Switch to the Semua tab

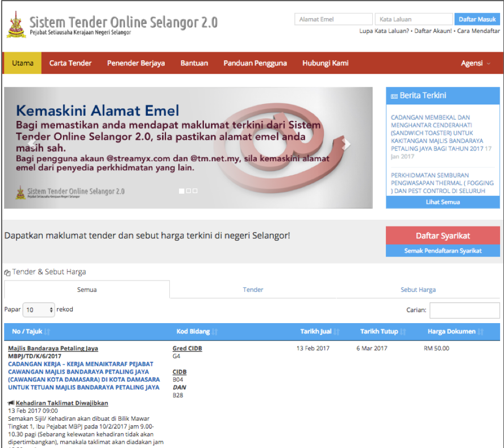click(x=87, y=290)
